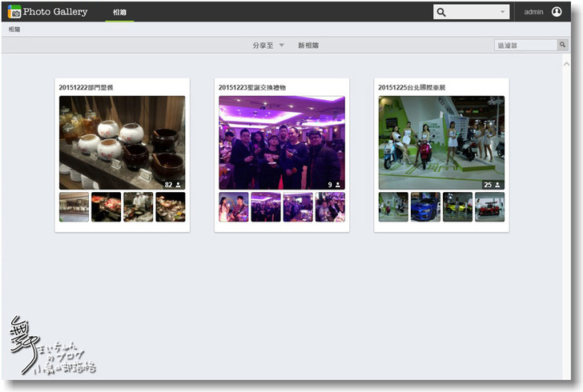Open first small thumbnail in 20151223 album
Image resolution: width=583 pixels, height=392 pixels.
pyautogui.click(x=234, y=207)
